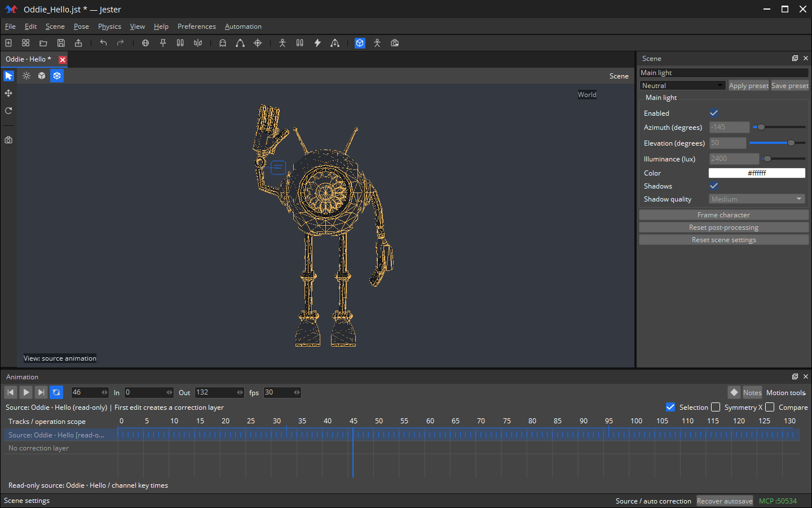Click the open folder toolbar icon

[43, 43]
